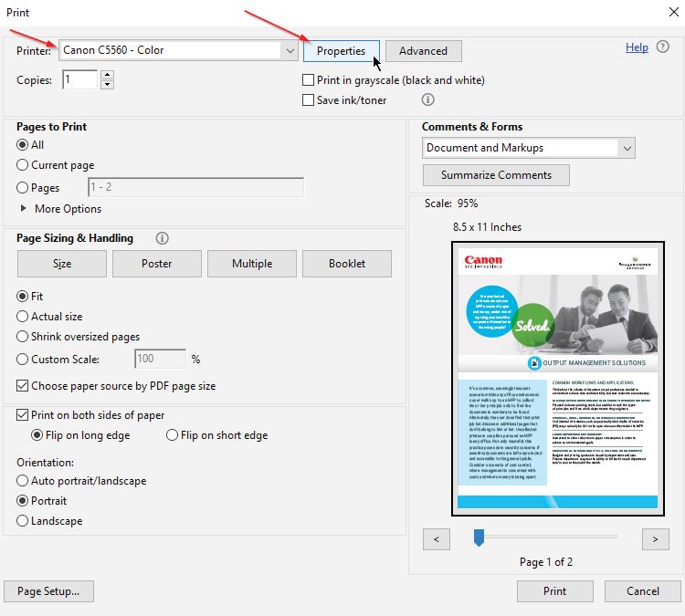
Task: Open the Help link
Action: click(x=637, y=47)
